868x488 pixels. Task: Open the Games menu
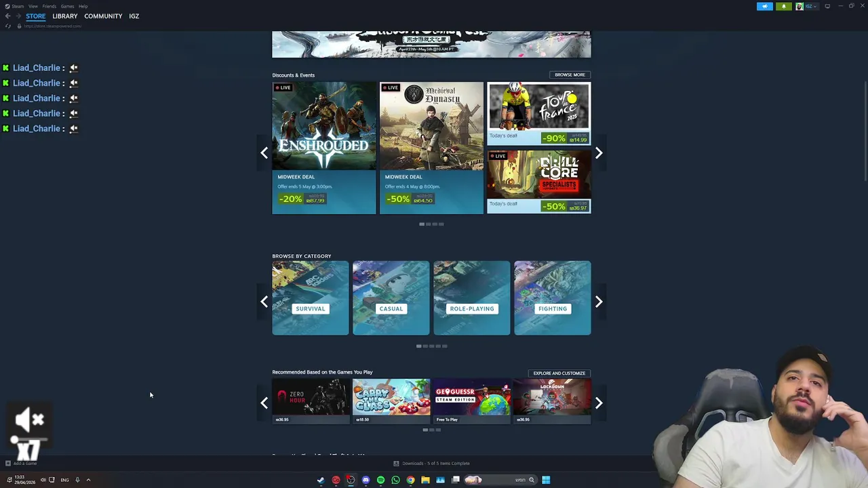click(67, 6)
